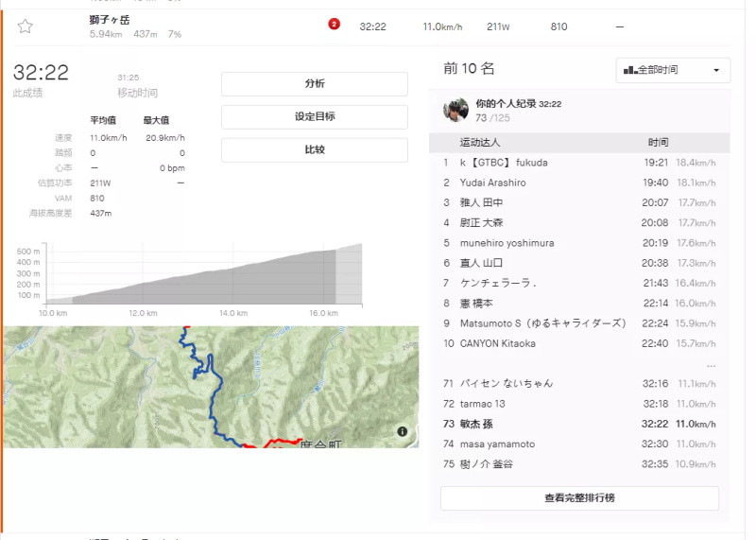Click the bar chart icon beside 全部时间
The width and height of the screenshot is (756, 540).
629,70
